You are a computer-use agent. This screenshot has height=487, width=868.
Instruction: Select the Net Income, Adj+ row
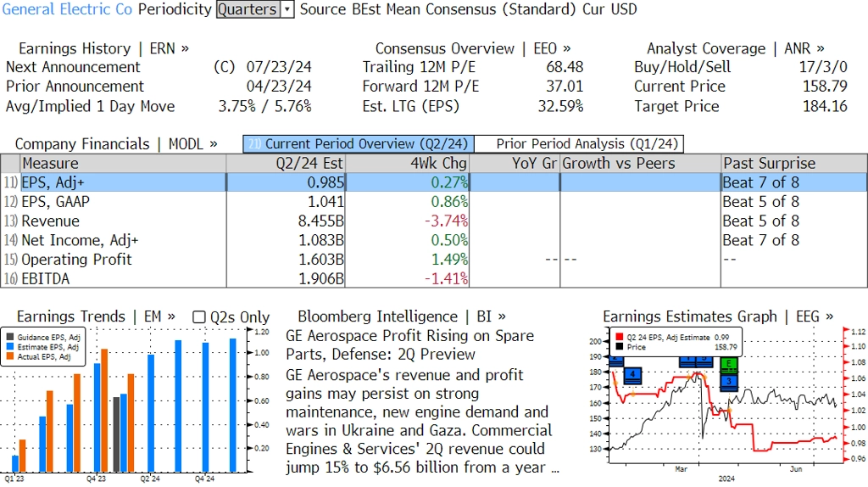coord(434,240)
